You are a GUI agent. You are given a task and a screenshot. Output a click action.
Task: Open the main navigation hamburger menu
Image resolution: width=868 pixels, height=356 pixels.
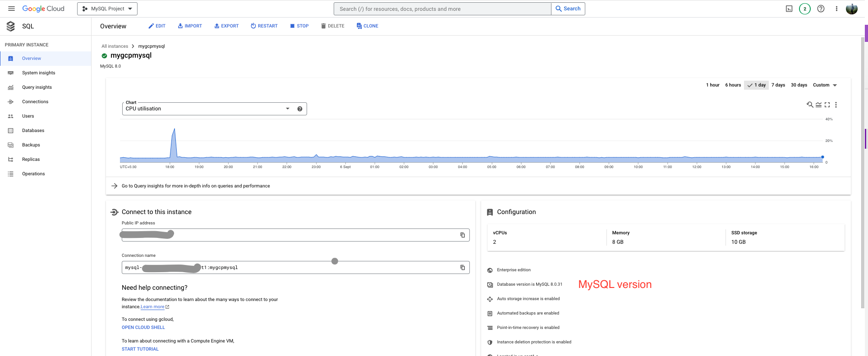click(x=11, y=9)
